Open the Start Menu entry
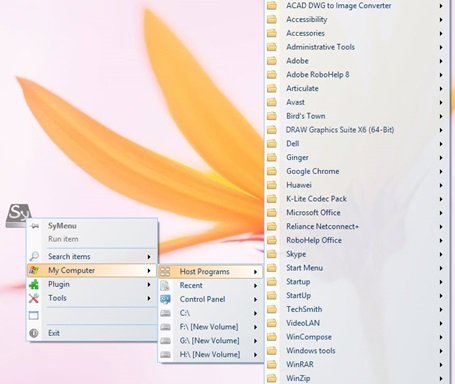This screenshot has width=455, height=384. 356,268
